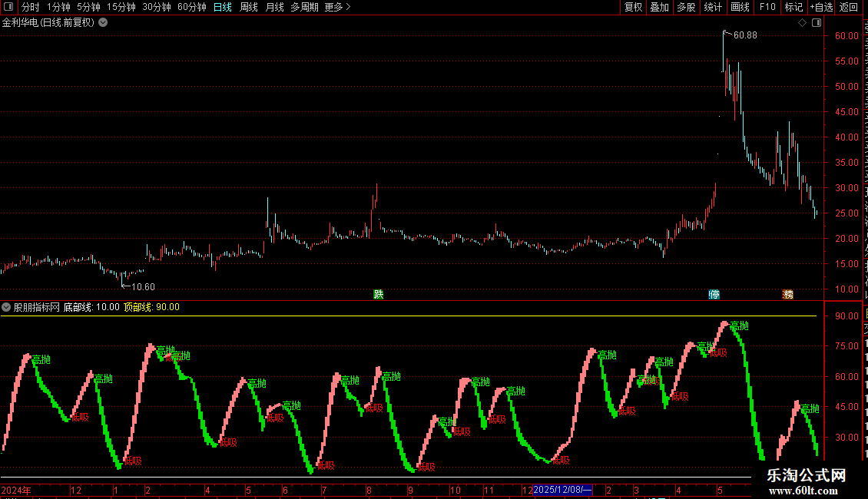Switch to the 5分钟 period tab
This screenshot has height=499, width=868.
click(x=88, y=7)
